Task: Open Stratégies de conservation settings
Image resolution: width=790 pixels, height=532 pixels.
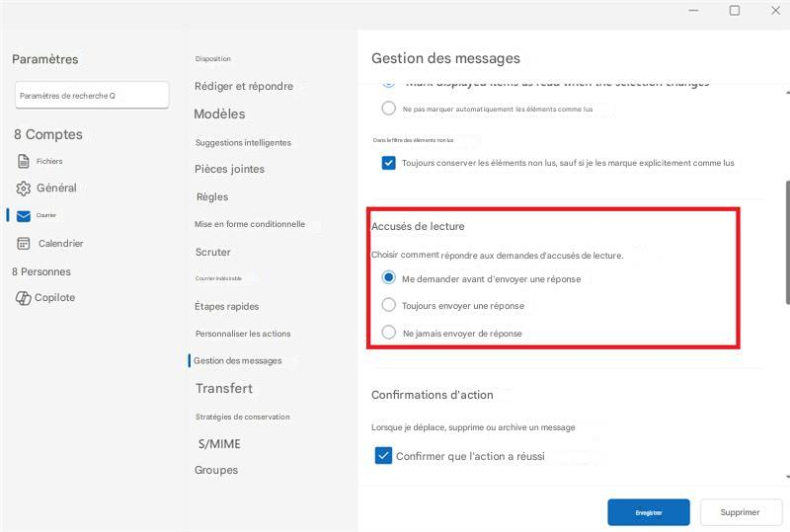Action: 242,417
